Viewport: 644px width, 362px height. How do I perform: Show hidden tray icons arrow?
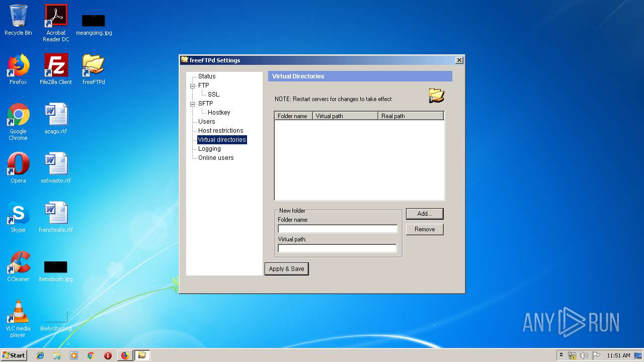(x=561, y=355)
